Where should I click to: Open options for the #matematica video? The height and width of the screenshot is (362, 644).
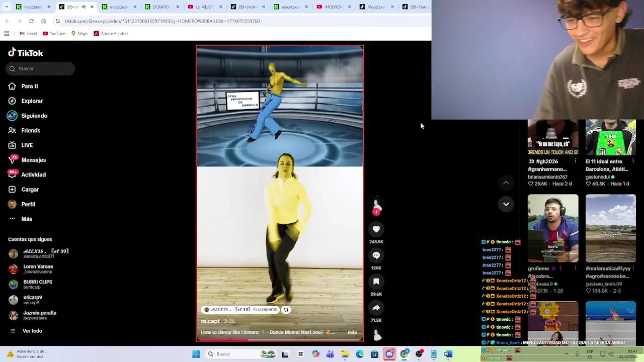pyautogui.click(x=633, y=268)
